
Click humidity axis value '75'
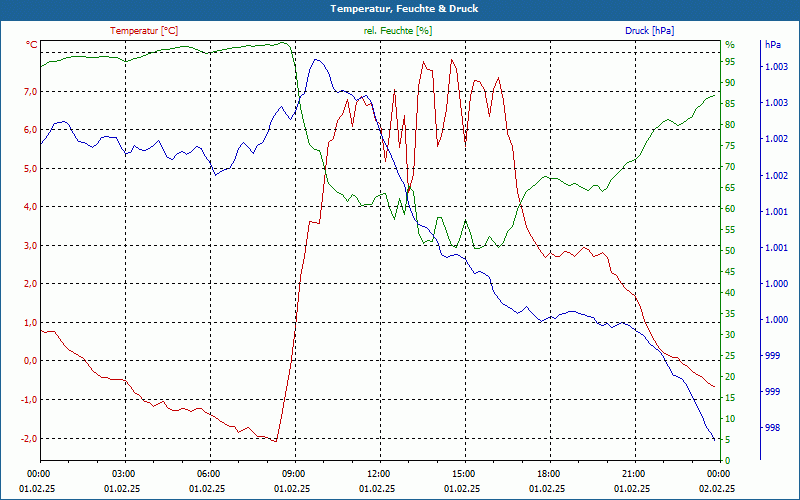click(x=730, y=146)
